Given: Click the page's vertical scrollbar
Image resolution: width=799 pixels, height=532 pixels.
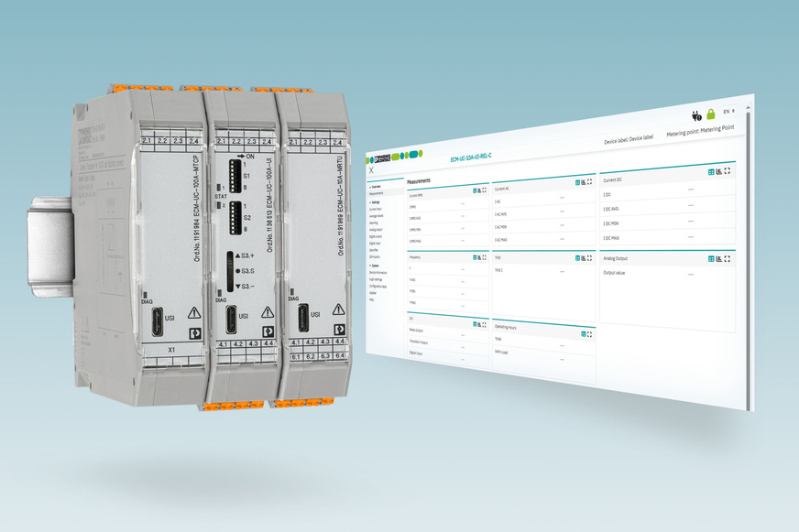Looking at the screenshot, I should tap(748, 256).
